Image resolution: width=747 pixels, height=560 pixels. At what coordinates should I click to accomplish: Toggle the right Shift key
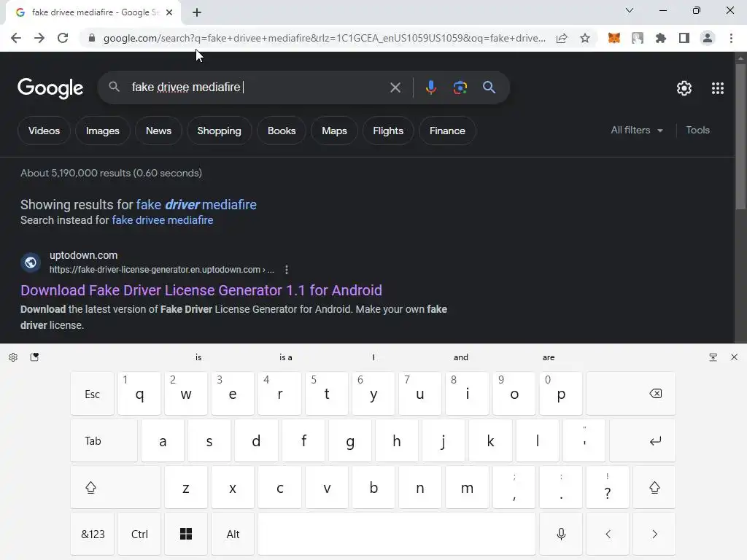click(x=654, y=487)
